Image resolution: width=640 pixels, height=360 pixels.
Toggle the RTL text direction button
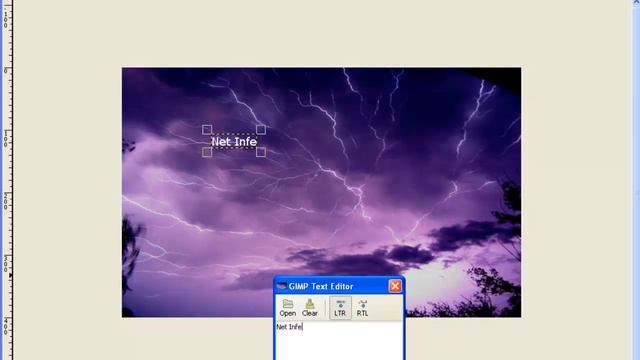click(x=362, y=308)
